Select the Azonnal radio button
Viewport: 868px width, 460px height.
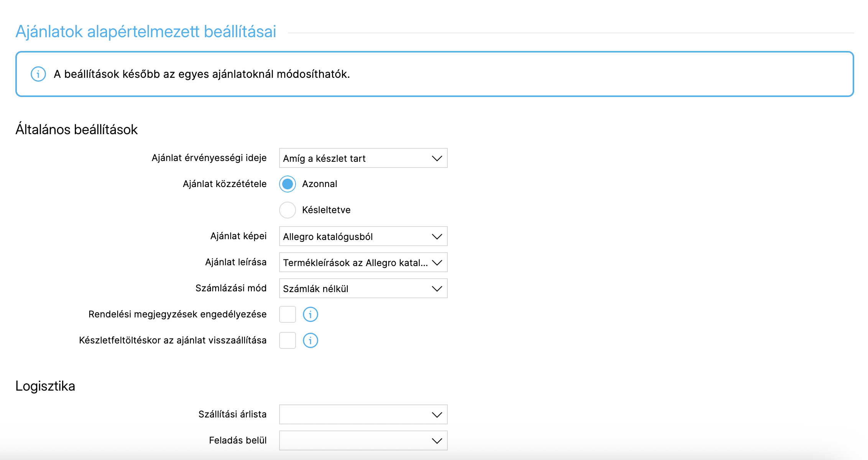click(288, 184)
